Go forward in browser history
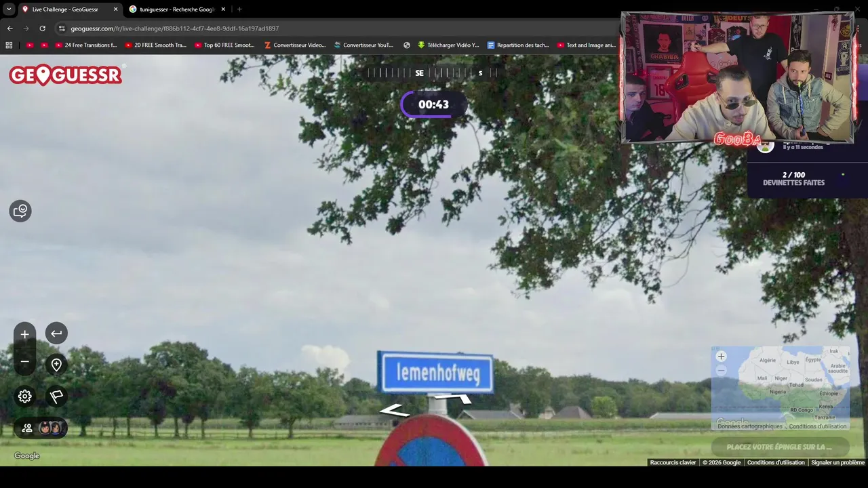Screen dimensions: 868x488 click(26, 28)
